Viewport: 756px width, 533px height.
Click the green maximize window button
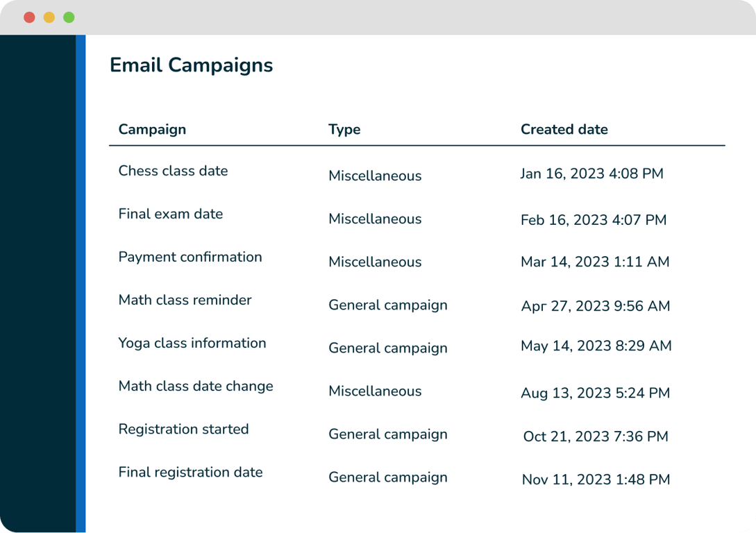[69, 17]
